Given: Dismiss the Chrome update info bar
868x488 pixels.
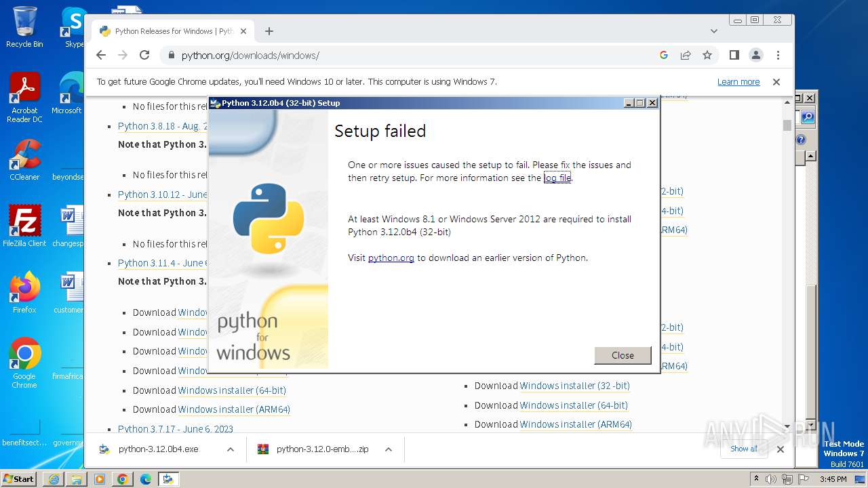Looking at the screenshot, I should tap(776, 82).
